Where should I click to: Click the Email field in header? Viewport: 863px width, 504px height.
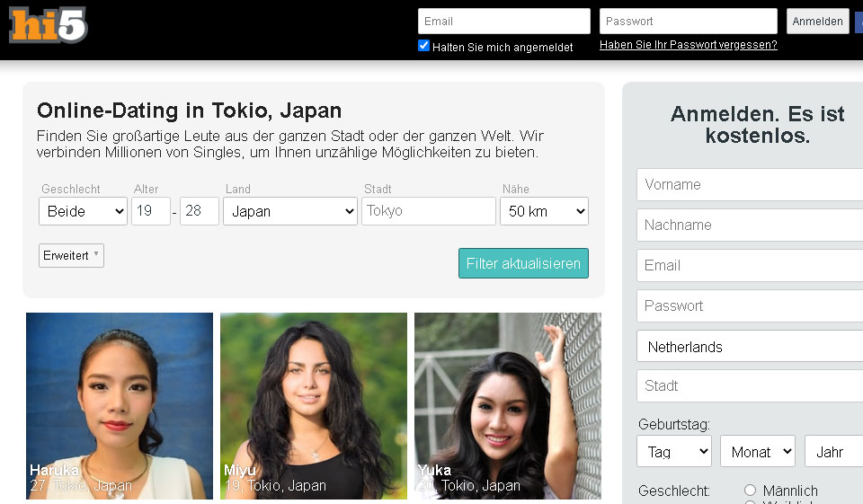pos(503,22)
